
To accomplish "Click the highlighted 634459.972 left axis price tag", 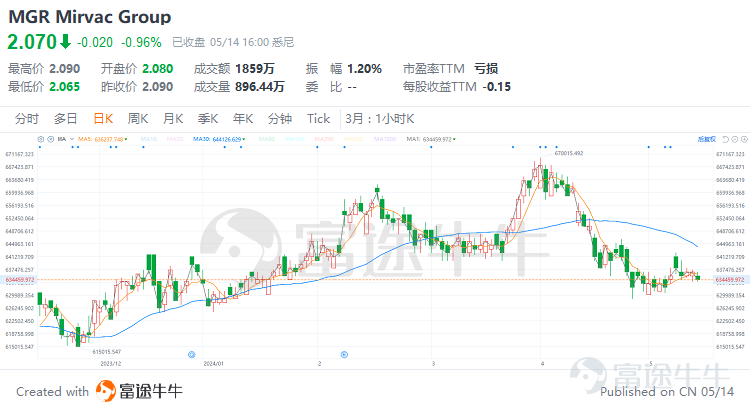I will (20, 279).
